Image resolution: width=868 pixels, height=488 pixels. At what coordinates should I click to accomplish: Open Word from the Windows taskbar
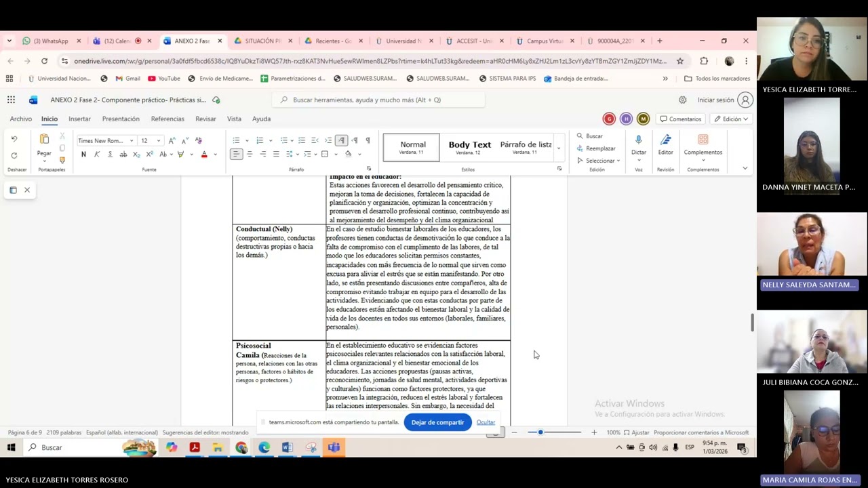(287, 447)
